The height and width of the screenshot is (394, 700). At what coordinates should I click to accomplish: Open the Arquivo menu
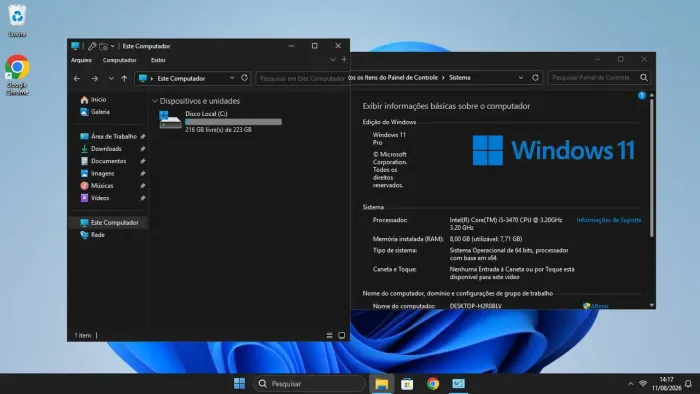click(81, 60)
